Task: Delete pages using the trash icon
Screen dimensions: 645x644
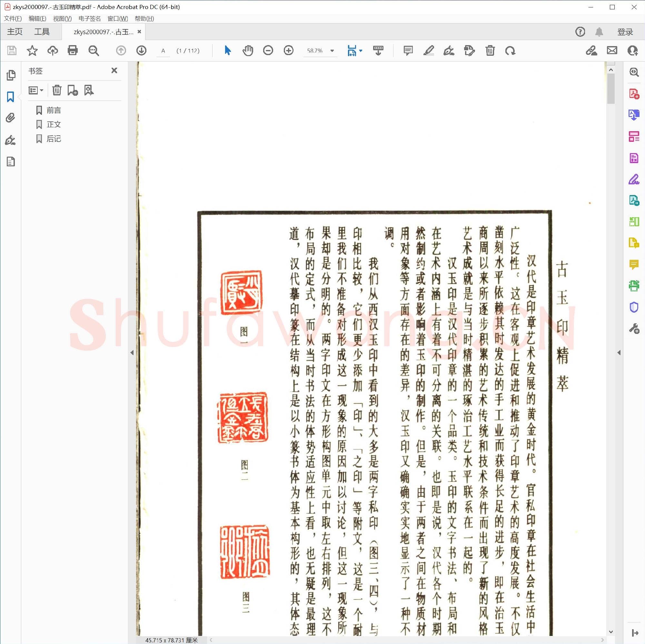Action: pyautogui.click(x=490, y=50)
